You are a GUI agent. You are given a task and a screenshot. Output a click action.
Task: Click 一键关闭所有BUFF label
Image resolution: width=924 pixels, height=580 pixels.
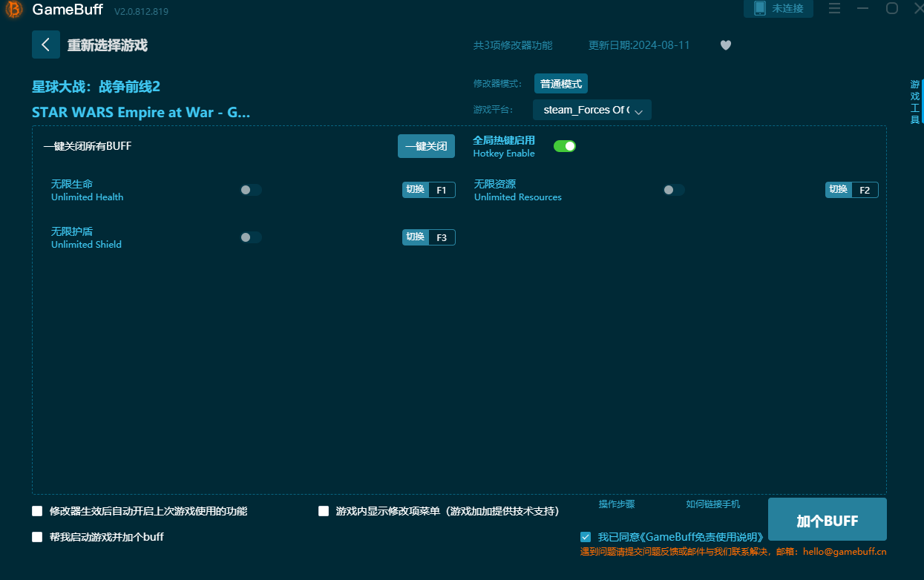(x=87, y=146)
